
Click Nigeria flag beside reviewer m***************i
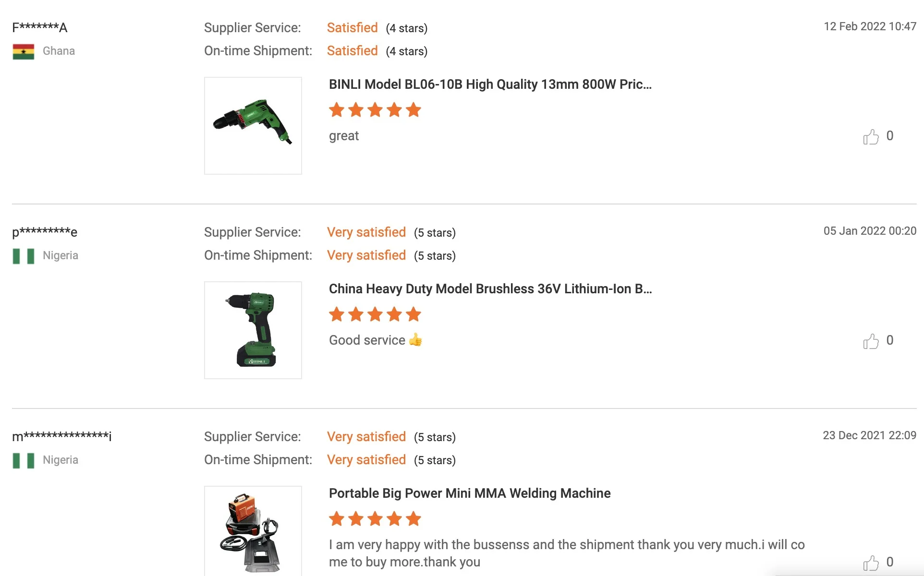(x=24, y=460)
